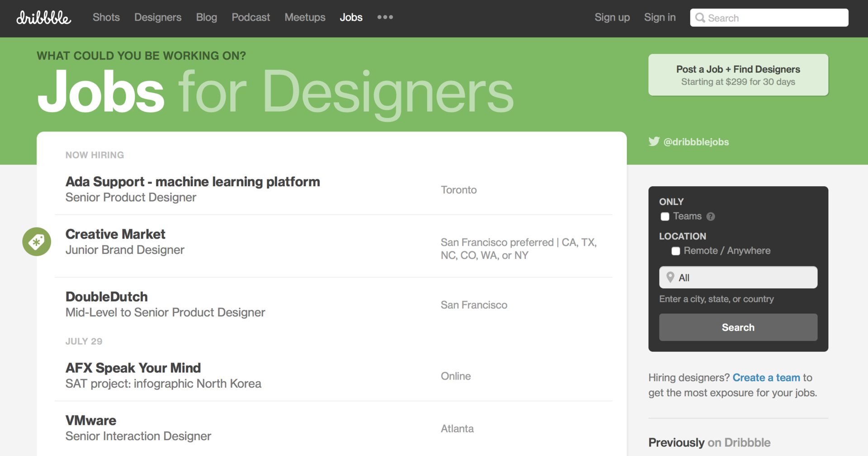The height and width of the screenshot is (456, 868).
Task: Click Junior Brand Designer job title
Action: click(125, 250)
